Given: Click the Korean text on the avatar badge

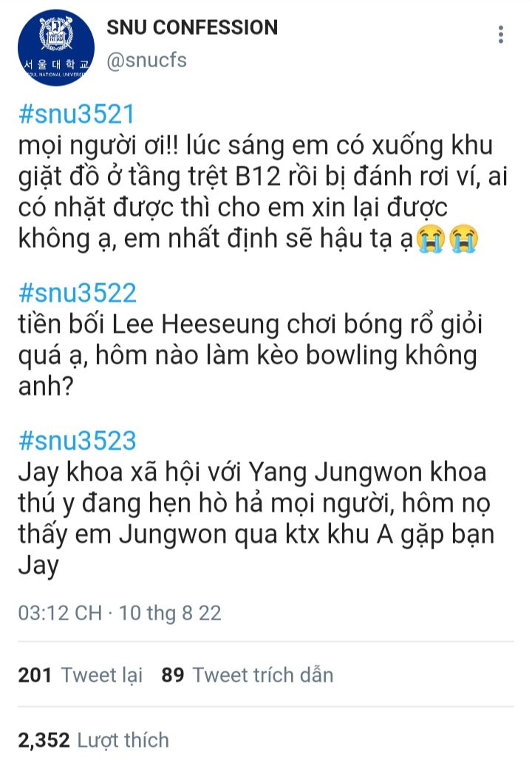Looking at the screenshot, I should pyautogui.click(x=57, y=64).
